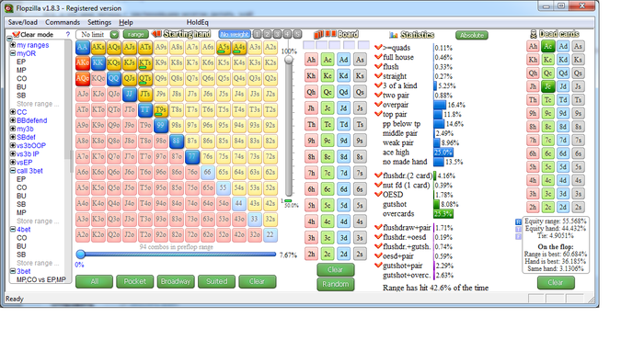Screen dimensions: 644x362
Task: Pick the Ah card on the board
Action: [311, 60]
